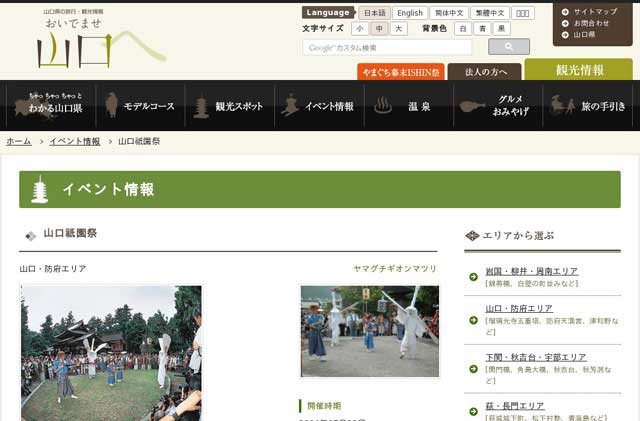Click arrow icon beside 下関・秋吉台・宇部エリア
The height and width of the screenshot is (421, 640).
click(473, 369)
